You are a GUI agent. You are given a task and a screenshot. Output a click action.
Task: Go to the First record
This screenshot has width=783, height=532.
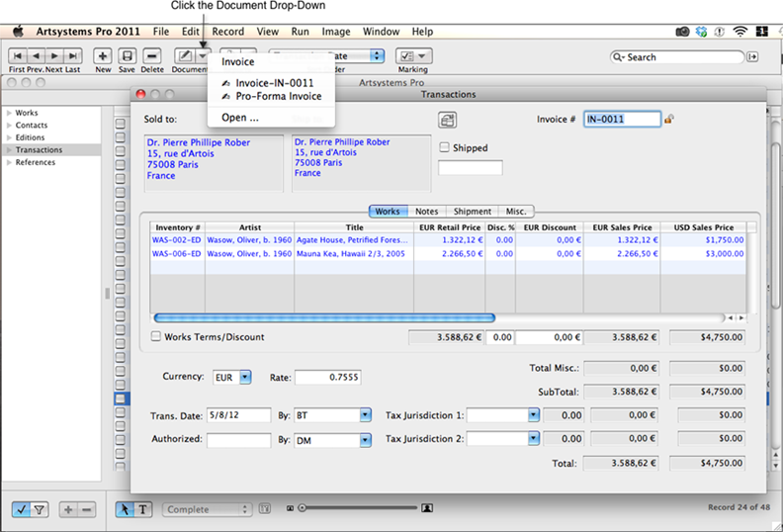pos(18,56)
